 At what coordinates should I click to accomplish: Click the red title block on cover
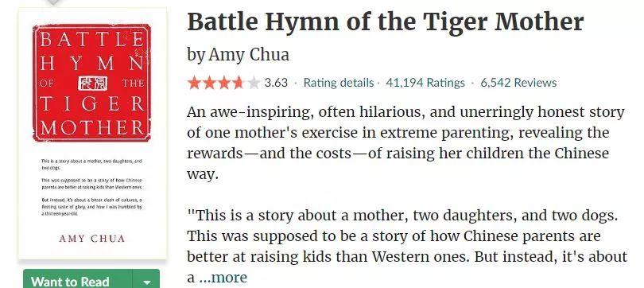coord(92,83)
